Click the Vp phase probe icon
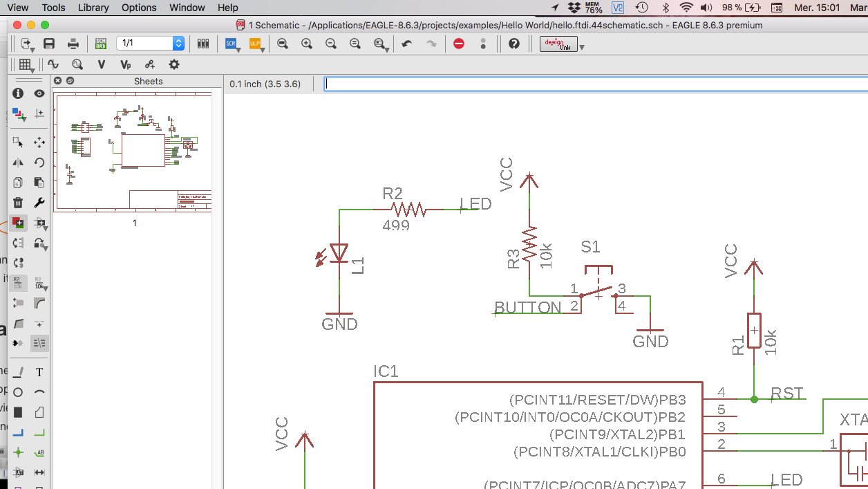Screen dimensions: 868x489 tap(125, 64)
